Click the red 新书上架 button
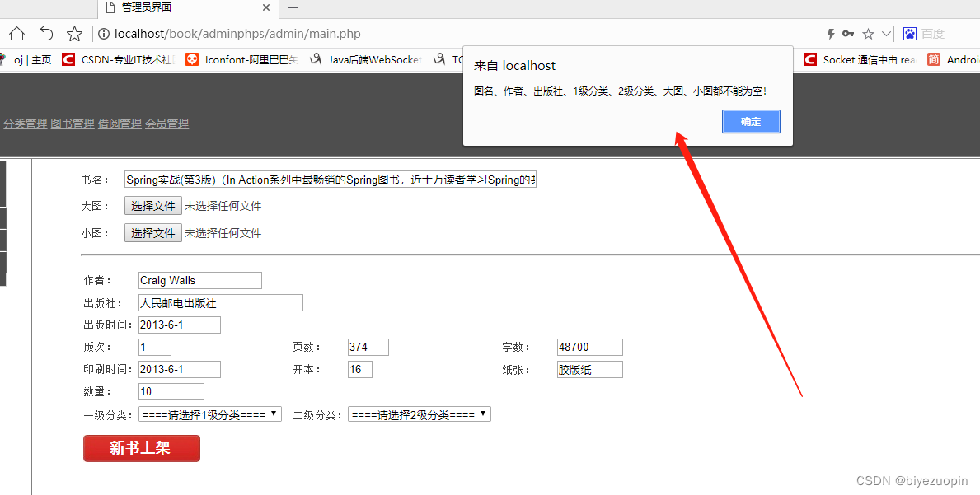980x495 pixels. click(141, 448)
